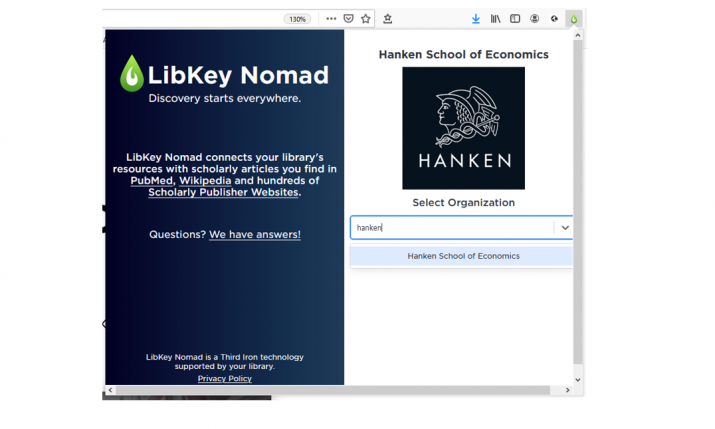Image resolution: width=715 pixels, height=429 pixels.
Task: Follow the Scholarly Publisher Websites link
Action: (x=223, y=192)
